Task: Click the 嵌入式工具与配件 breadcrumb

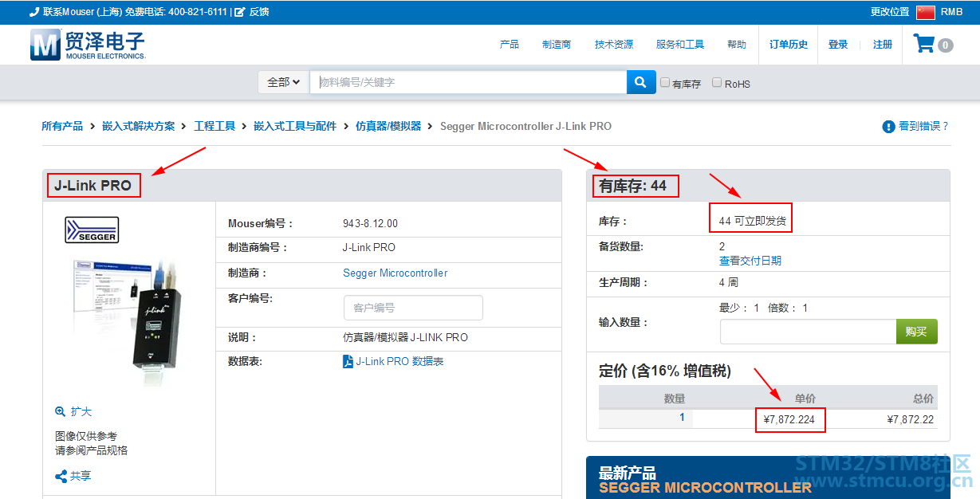Action: [x=295, y=126]
